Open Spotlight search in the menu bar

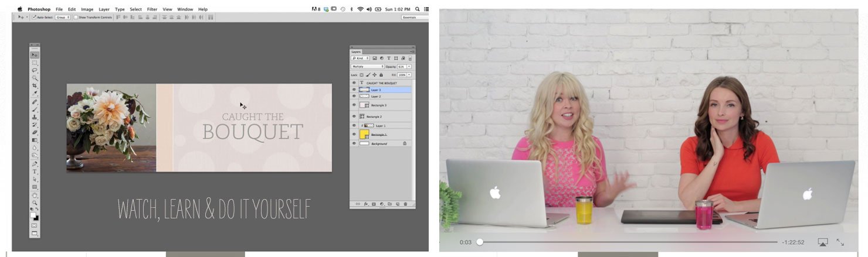pyautogui.click(x=418, y=9)
